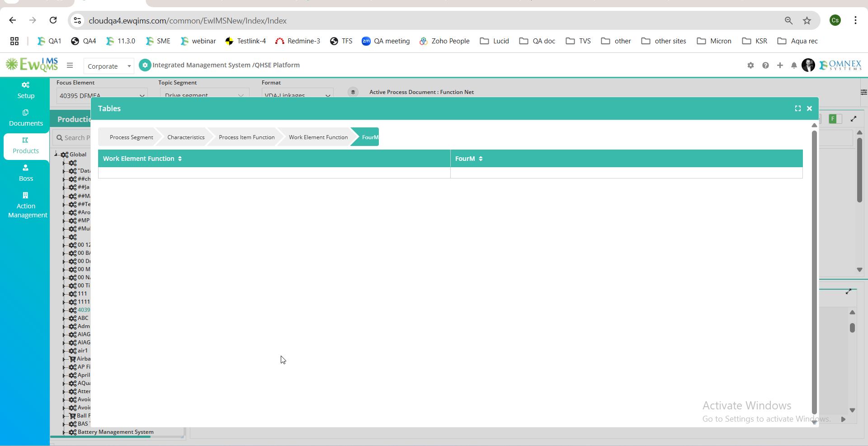Screen dimensions: 868x446
Task: Open the user profile avatar
Action: [808, 65]
